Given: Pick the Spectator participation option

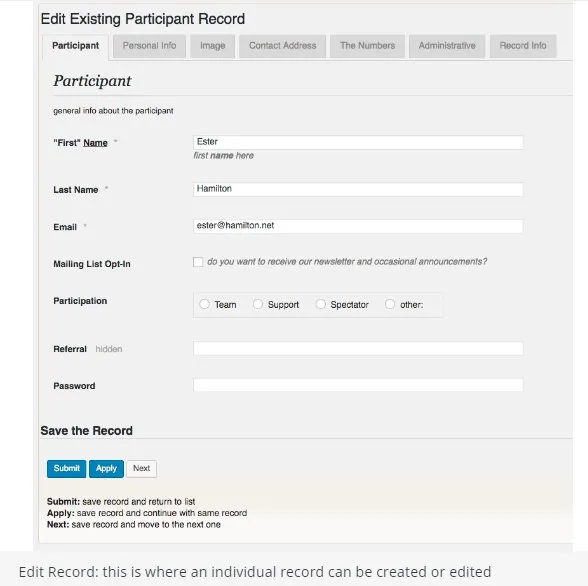Looking at the screenshot, I should [321, 304].
